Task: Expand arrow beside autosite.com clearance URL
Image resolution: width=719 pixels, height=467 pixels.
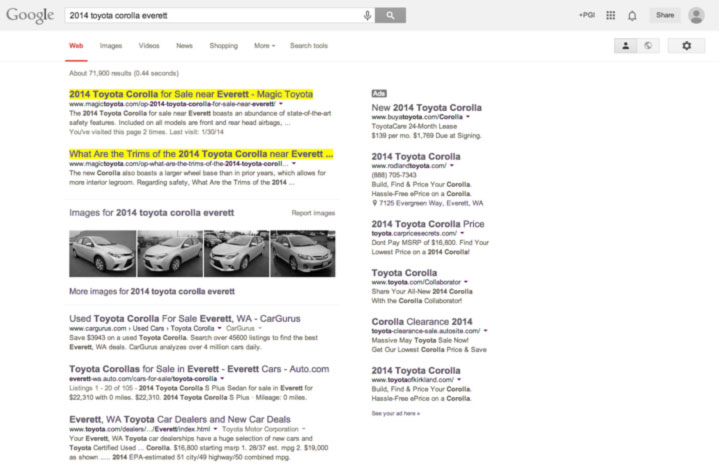Action: (486, 331)
